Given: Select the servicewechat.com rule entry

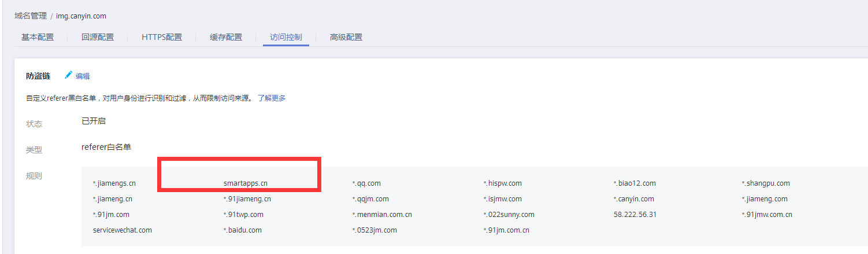Looking at the screenshot, I should click(x=123, y=230).
